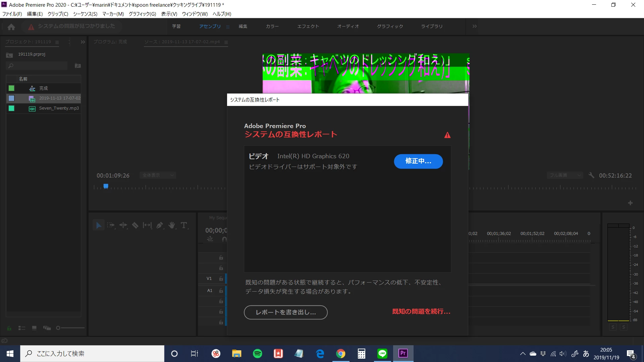
Task: Open list view in Project panel
Action: pos(22,328)
